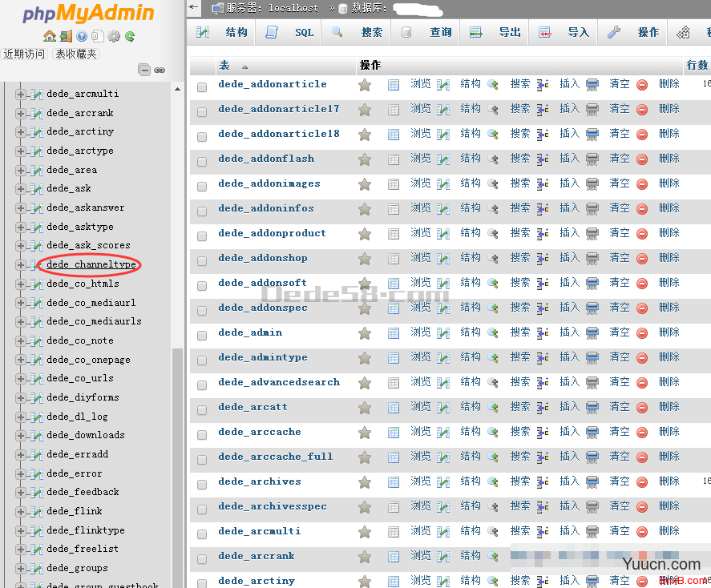Expand the dede_arctype tree node

pos(20,151)
